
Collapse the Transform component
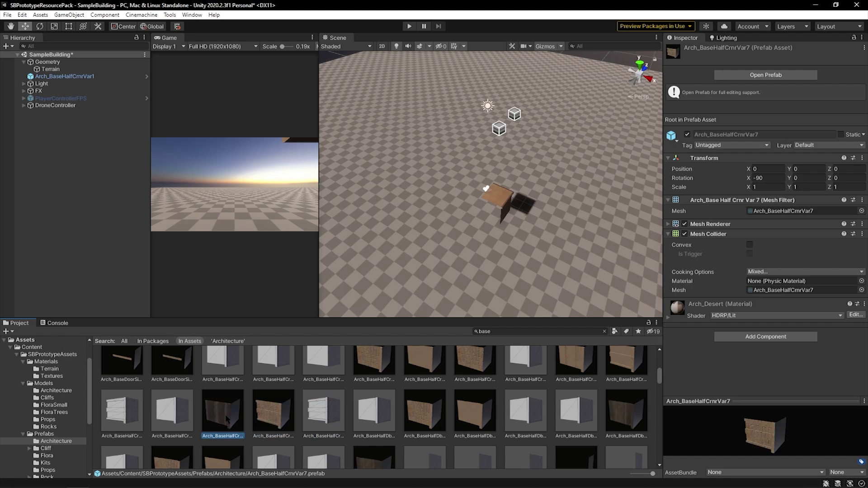(x=668, y=158)
